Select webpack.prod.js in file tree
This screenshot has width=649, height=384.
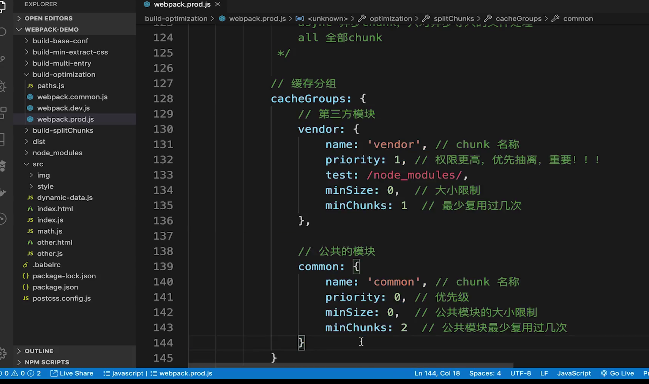(x=75, y=119)
